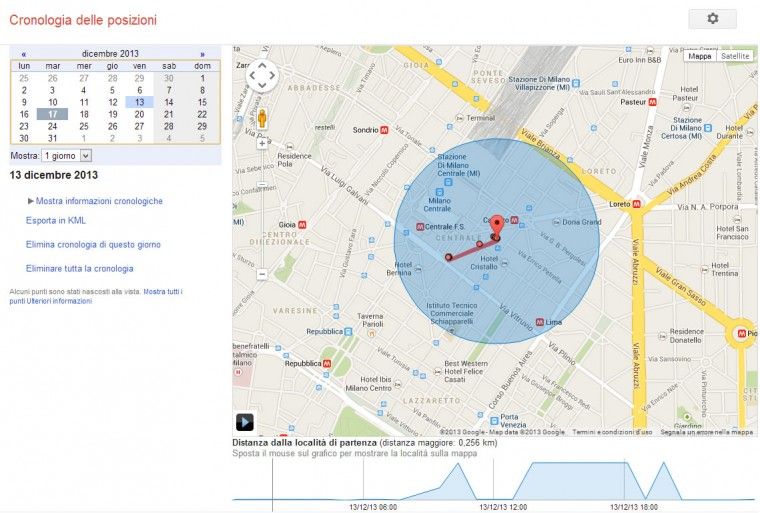Click the map pan navigation control
The height and width of the screenshot is (513, 760).
point(262,76)
